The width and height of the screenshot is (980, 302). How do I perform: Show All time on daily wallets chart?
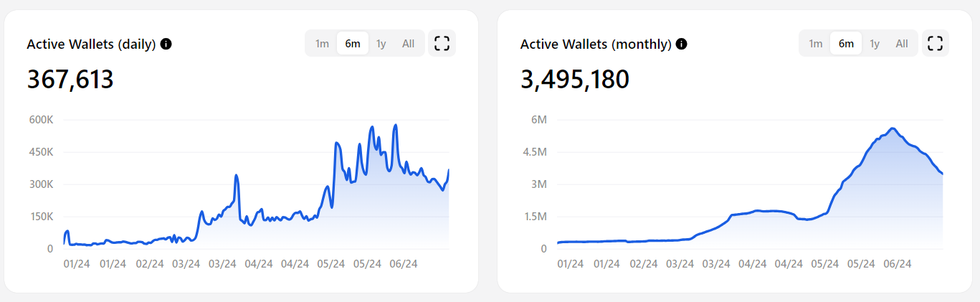tap(408, 44)
